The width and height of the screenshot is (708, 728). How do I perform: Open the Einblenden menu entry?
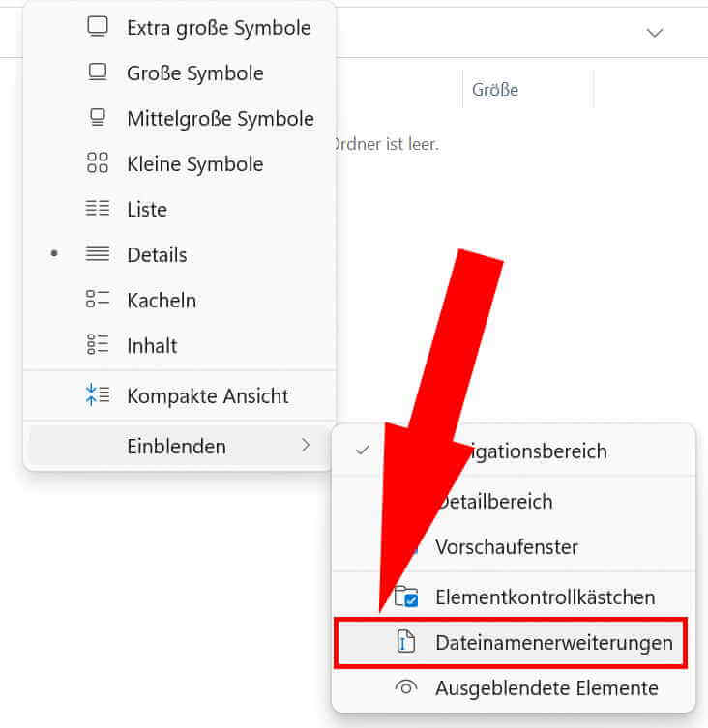pos(179,446)
